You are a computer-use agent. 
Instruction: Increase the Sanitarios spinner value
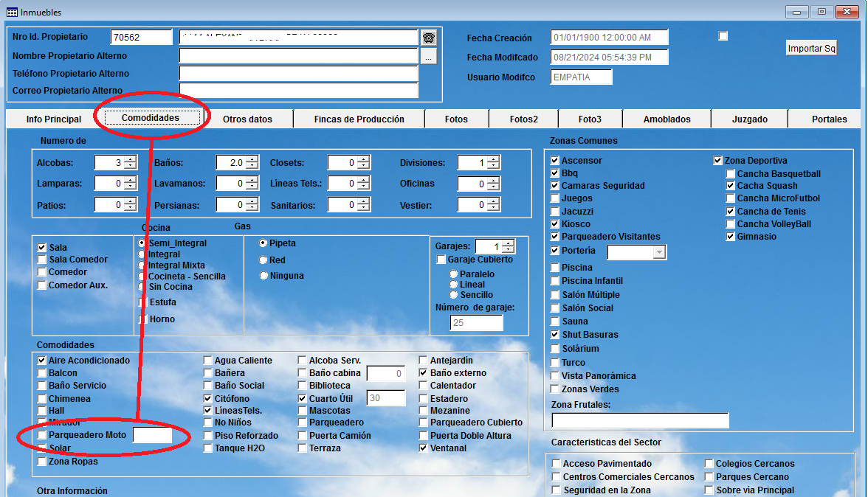363,202
